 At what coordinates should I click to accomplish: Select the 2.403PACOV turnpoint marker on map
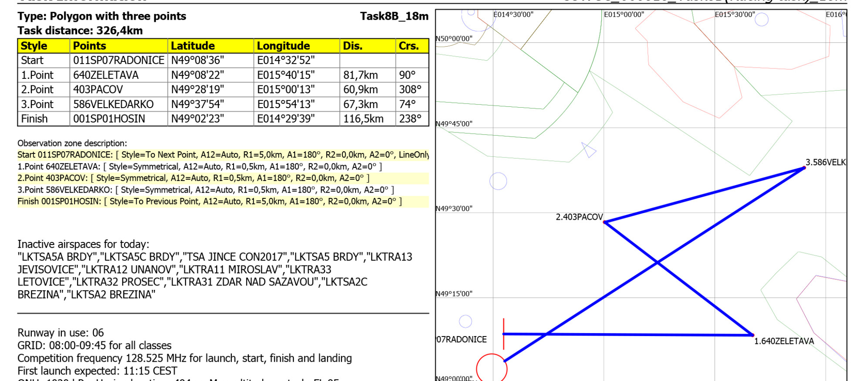[x=605, y=222]
